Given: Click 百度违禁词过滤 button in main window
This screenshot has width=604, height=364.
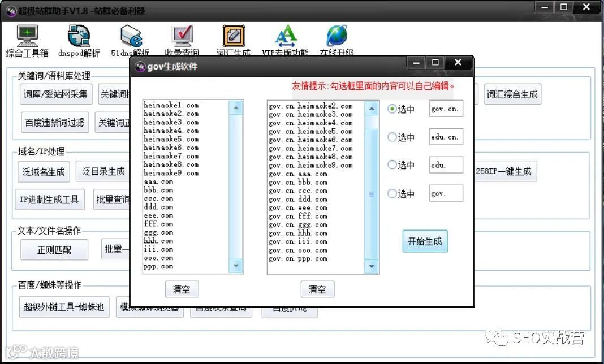Looking at the screenshot, I should pos(55,123).
